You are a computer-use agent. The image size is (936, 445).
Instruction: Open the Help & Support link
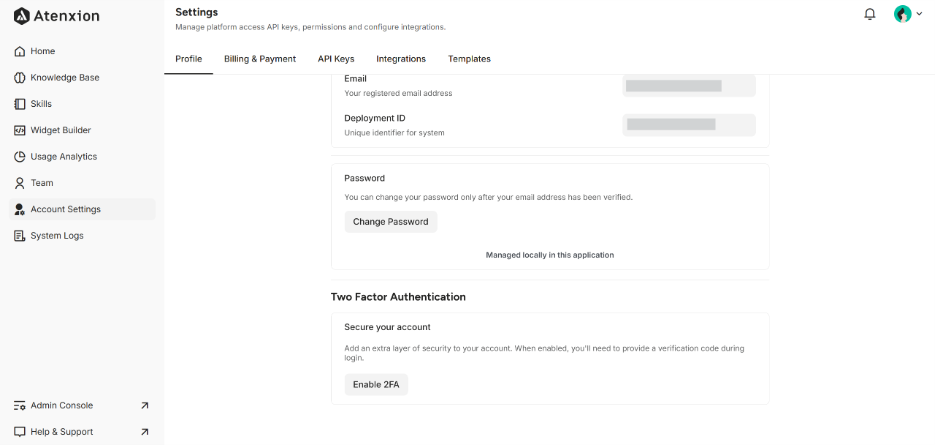click(x=82, y=432)
